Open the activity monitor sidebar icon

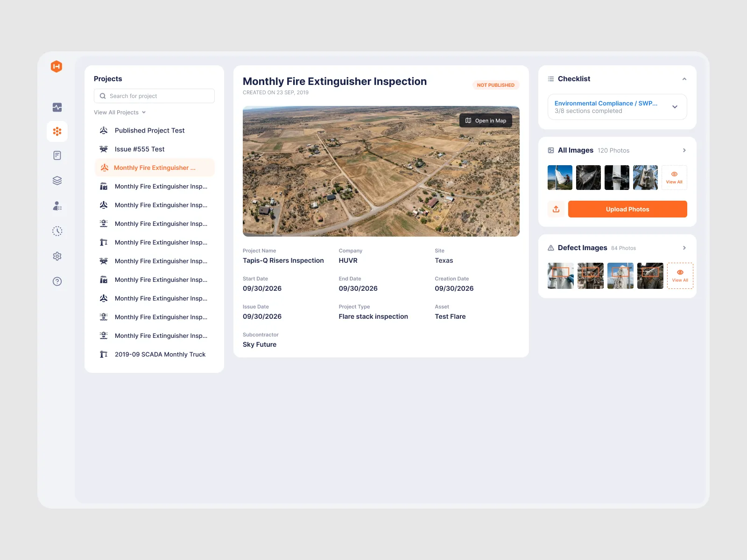[x=57, y=107]
